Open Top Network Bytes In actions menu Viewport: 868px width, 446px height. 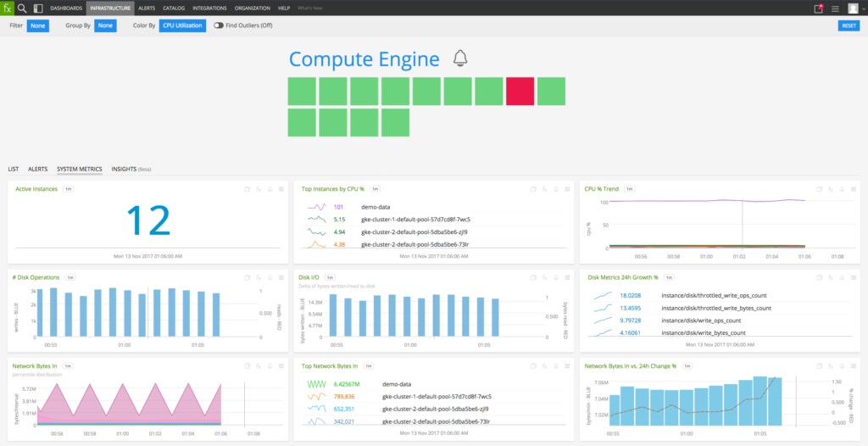click(567, 365)
